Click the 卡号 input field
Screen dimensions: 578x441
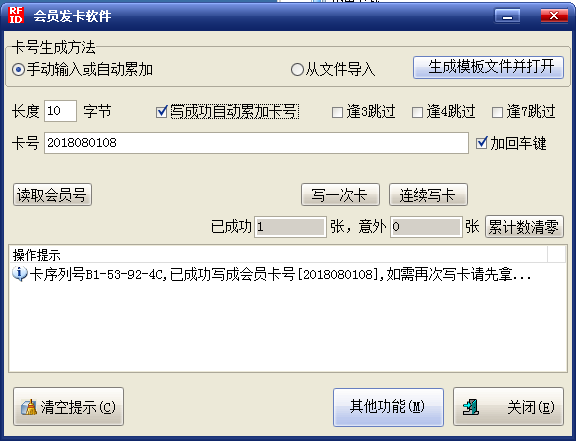pyautogui.click(x=256, y=143)
